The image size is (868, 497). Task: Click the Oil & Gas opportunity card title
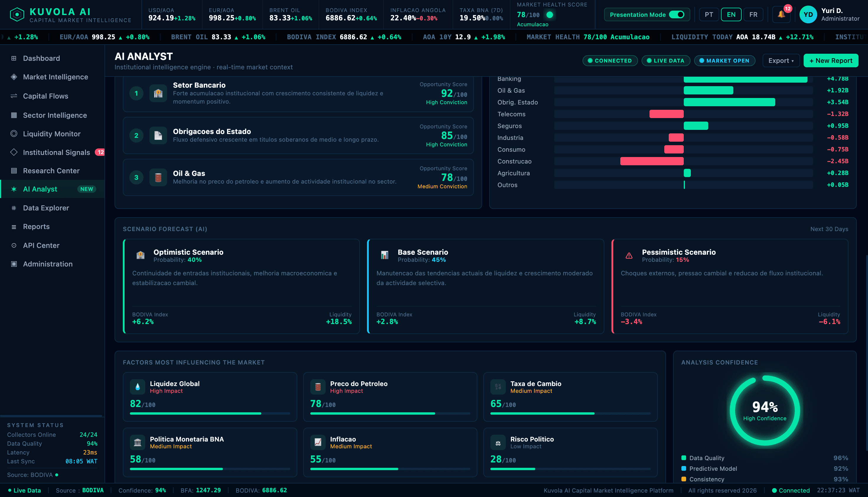[x=189, y=174]
